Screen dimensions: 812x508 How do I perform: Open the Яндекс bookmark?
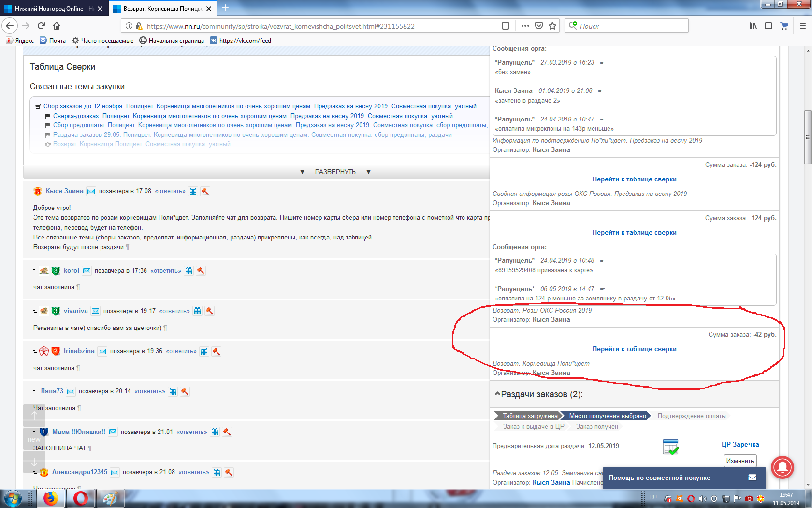click(x=20, y=40)
